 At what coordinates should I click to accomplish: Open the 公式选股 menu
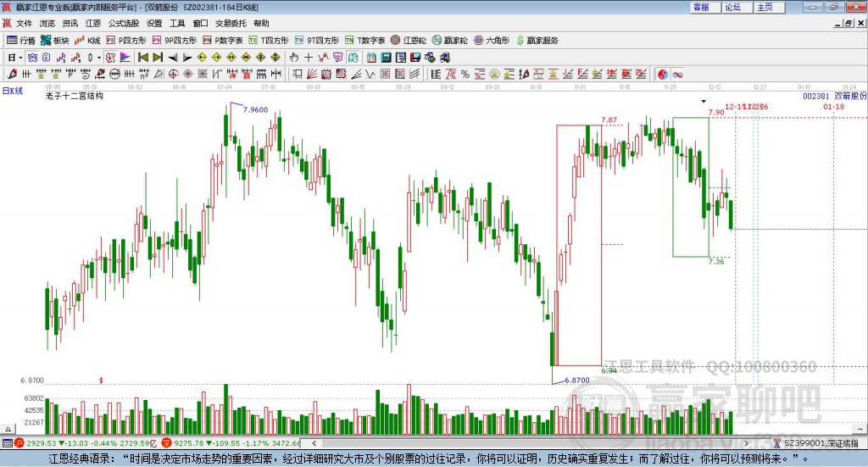click(124, 23)
